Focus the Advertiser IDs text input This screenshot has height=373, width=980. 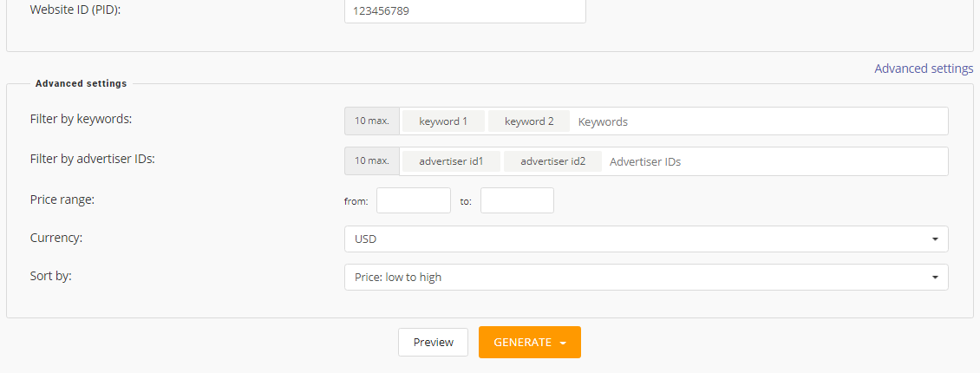click(x=775, y=161)
